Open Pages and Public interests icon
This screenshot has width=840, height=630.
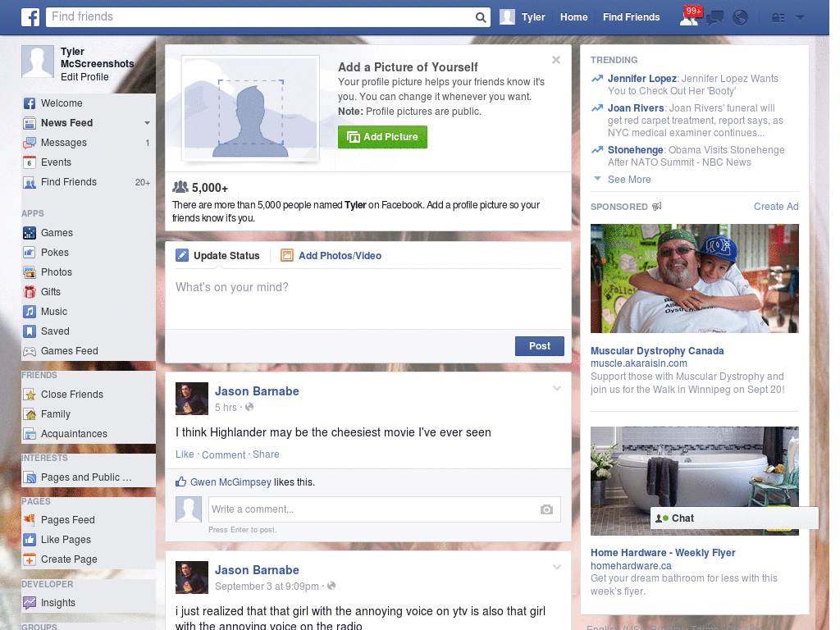click(30, 477)
